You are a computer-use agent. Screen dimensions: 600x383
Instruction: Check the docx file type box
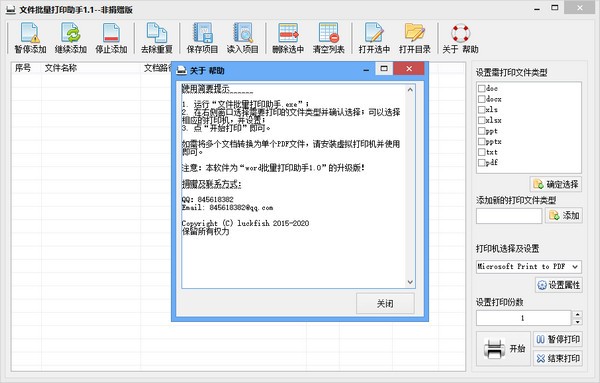pos(481,99)
